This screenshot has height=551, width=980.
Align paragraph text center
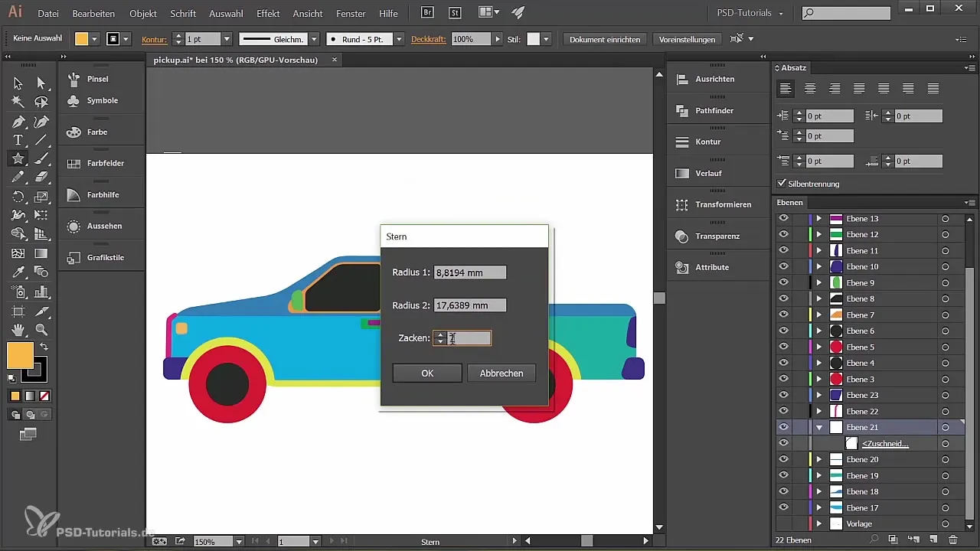810,89
